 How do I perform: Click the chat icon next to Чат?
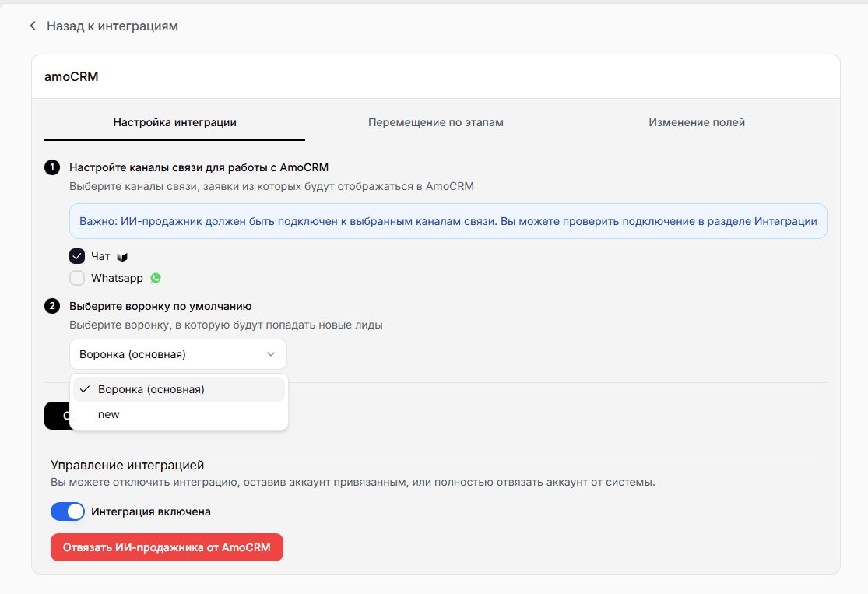click(122, 257)
